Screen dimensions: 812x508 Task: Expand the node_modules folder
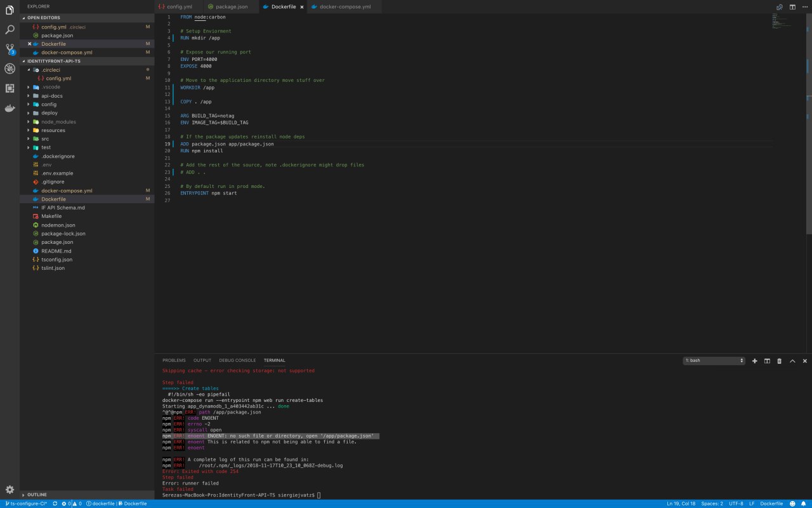click(58, 122)
